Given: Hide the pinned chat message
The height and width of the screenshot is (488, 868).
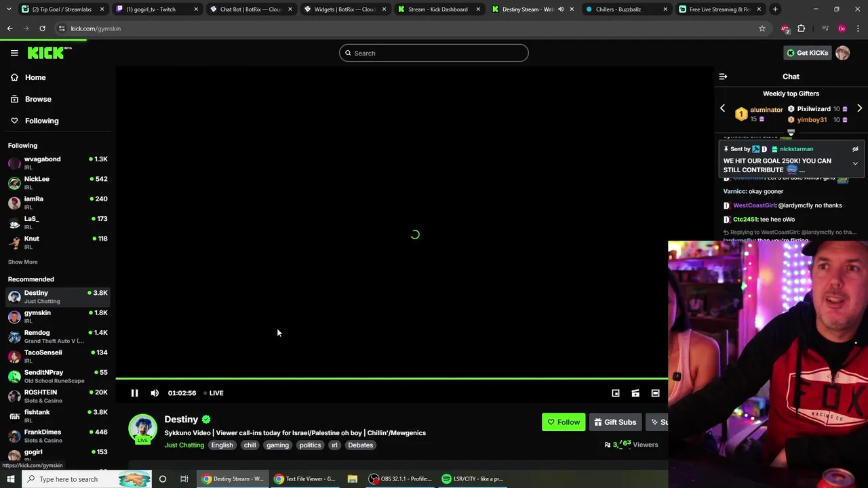Looking at the screenshot, I should click(x=855, y=149).
